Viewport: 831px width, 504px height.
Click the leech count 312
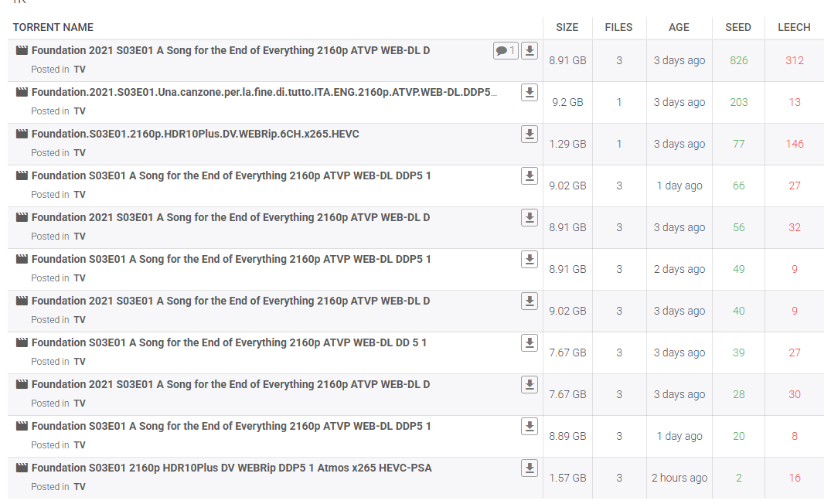coord(795,60)
